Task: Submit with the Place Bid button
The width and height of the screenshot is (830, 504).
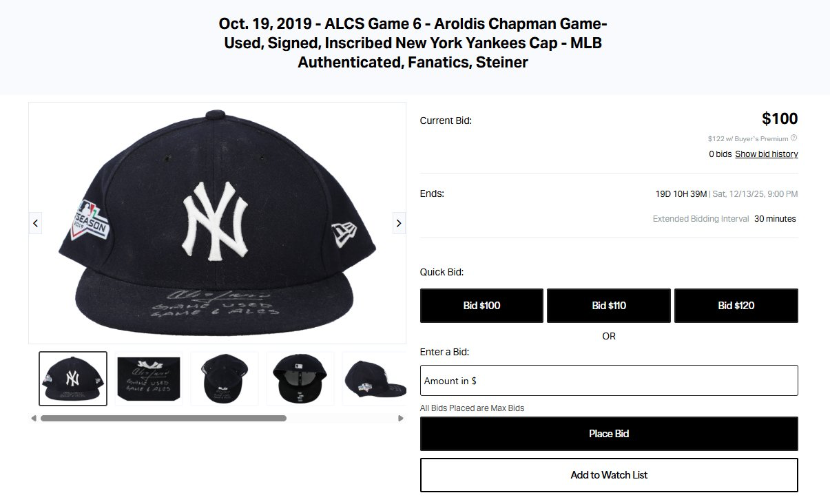Action: coord(609,434)
